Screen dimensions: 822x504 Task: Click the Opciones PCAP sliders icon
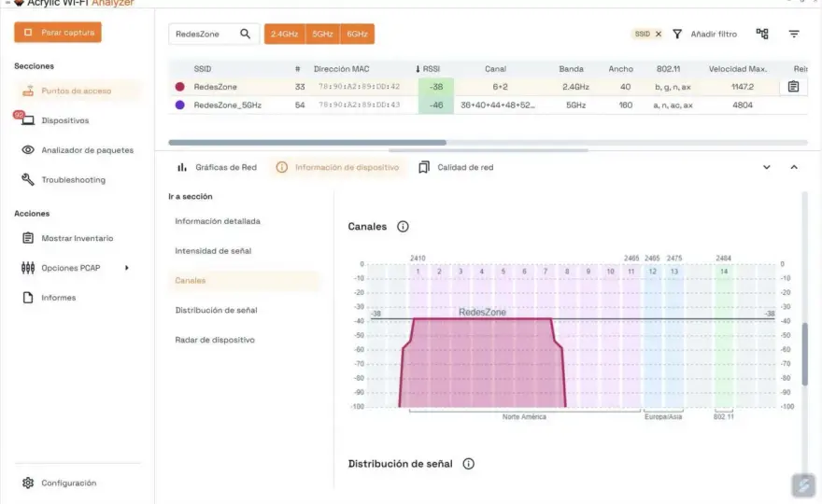[28, 268]
